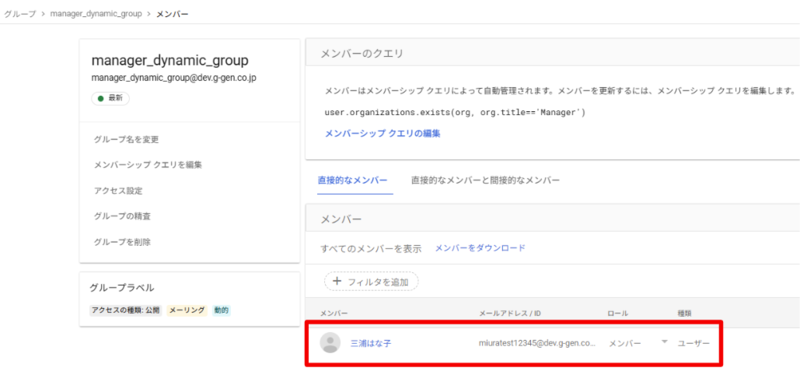Click 最新 status chip
This screenshot has height=371, width=800.
tap(110, 98)
